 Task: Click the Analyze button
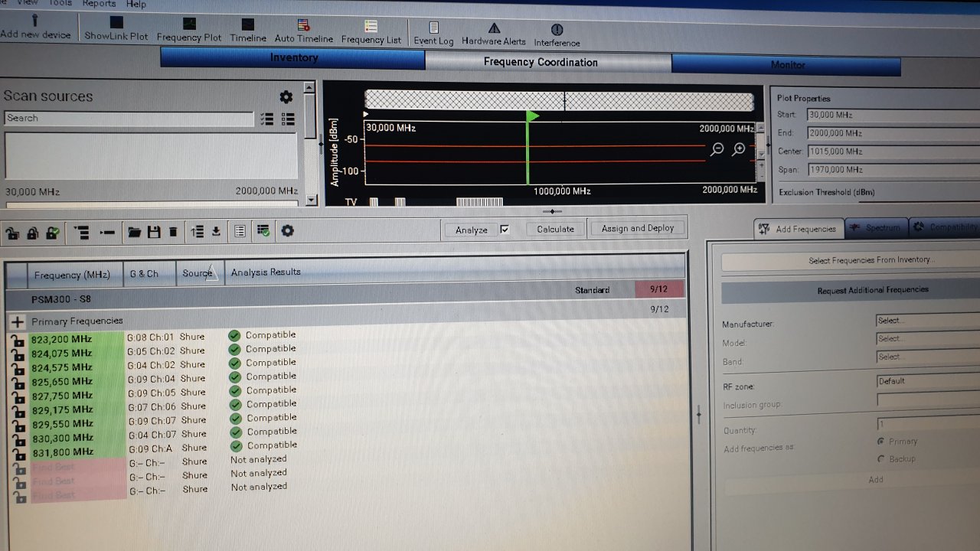point(471,230)
